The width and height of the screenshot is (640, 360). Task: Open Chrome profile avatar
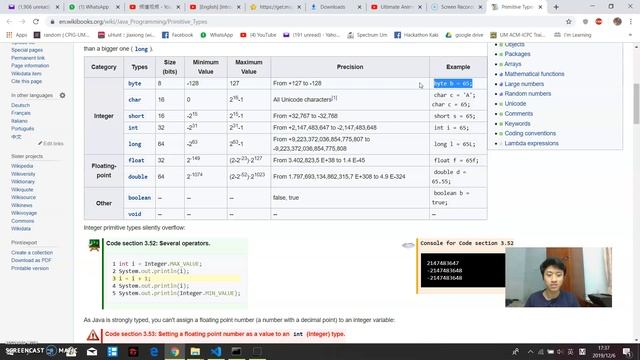(617, 22)
